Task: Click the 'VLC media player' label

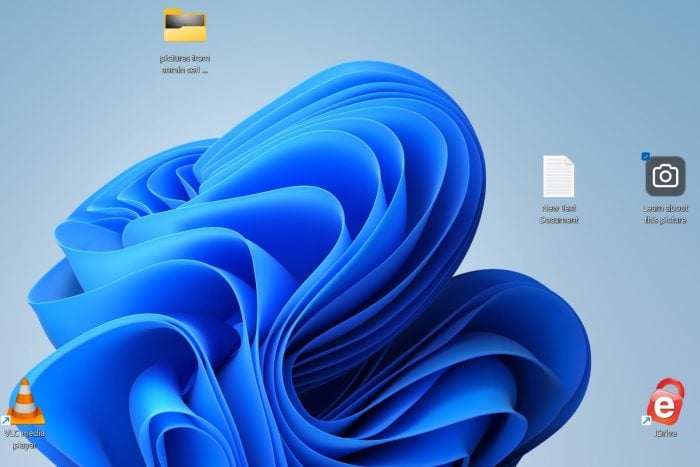Action: [x=25, y=439]
